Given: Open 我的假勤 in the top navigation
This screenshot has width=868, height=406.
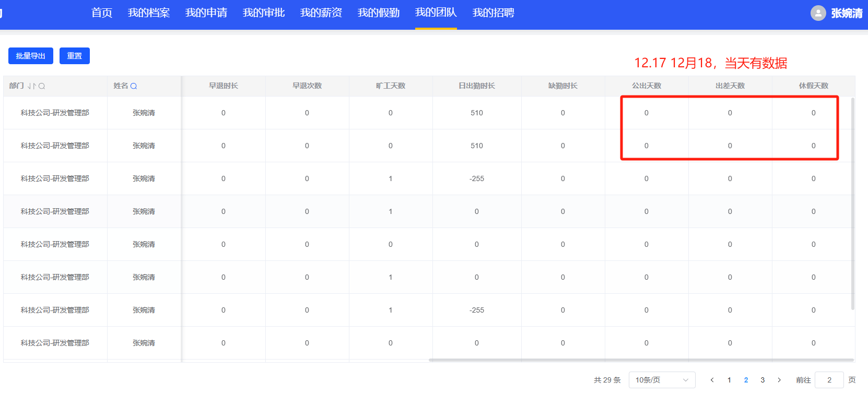Looking at the screenshot, I should (378, 13).
